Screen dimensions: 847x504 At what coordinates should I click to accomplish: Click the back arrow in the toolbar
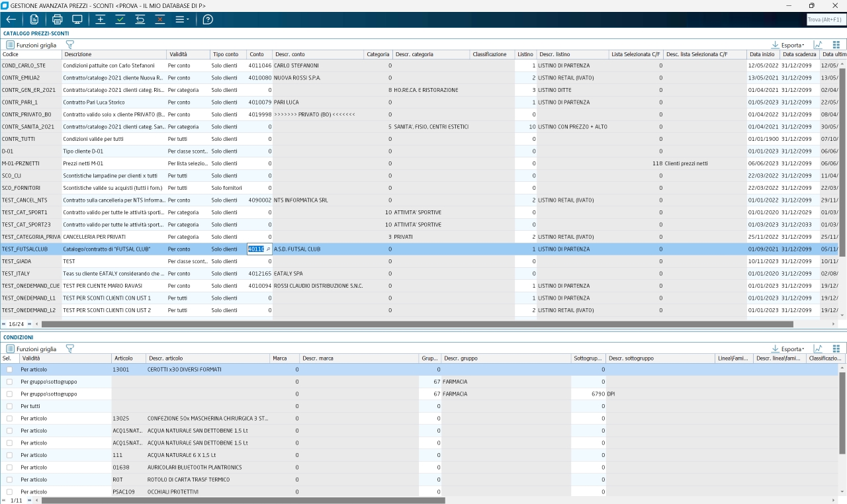[11, 20]
